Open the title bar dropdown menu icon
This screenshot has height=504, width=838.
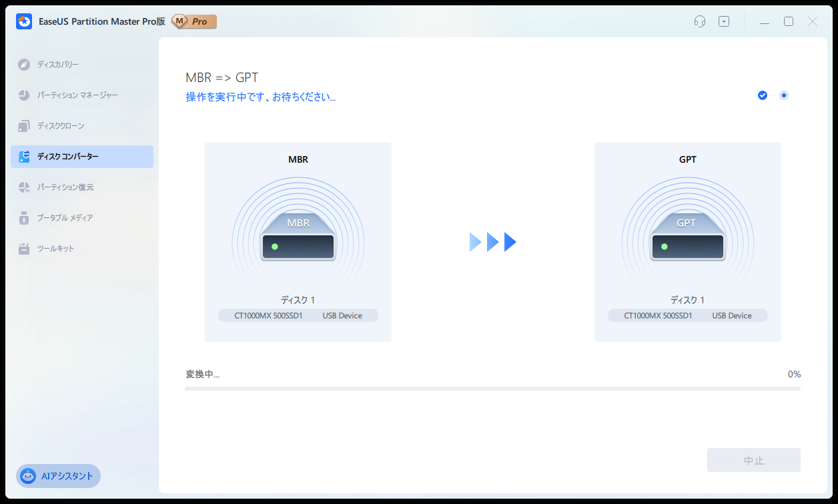(x=724, y=21)
